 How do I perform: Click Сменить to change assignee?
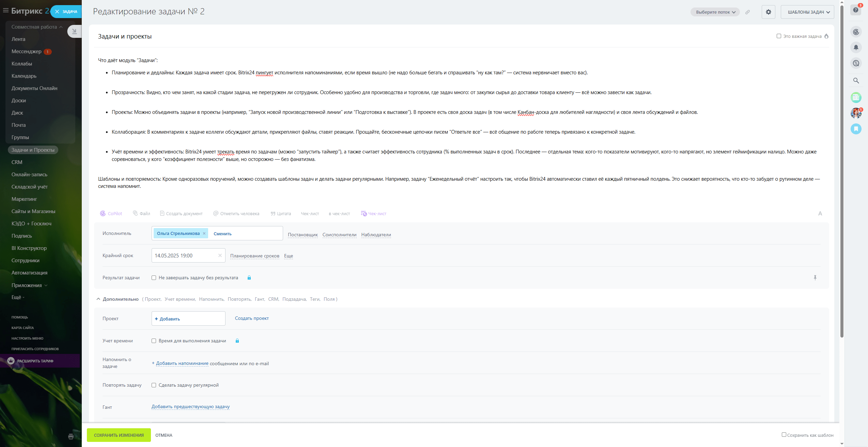[222, 234]
